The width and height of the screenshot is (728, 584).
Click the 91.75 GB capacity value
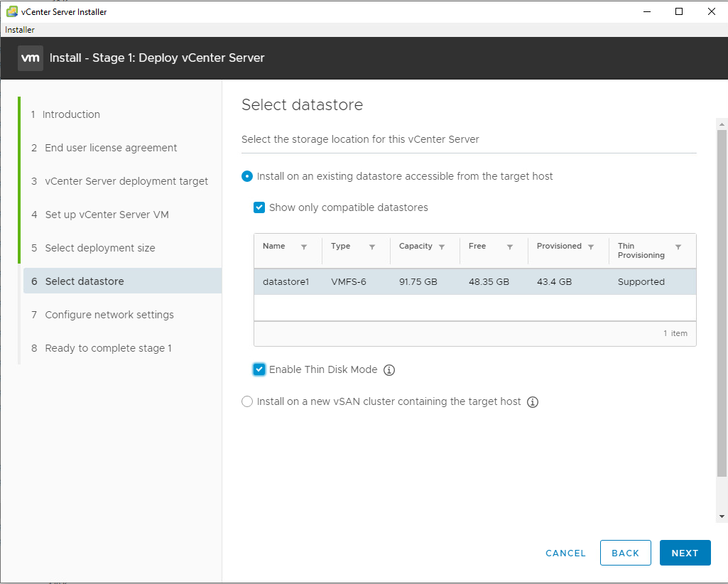click(x=418, y=282)
